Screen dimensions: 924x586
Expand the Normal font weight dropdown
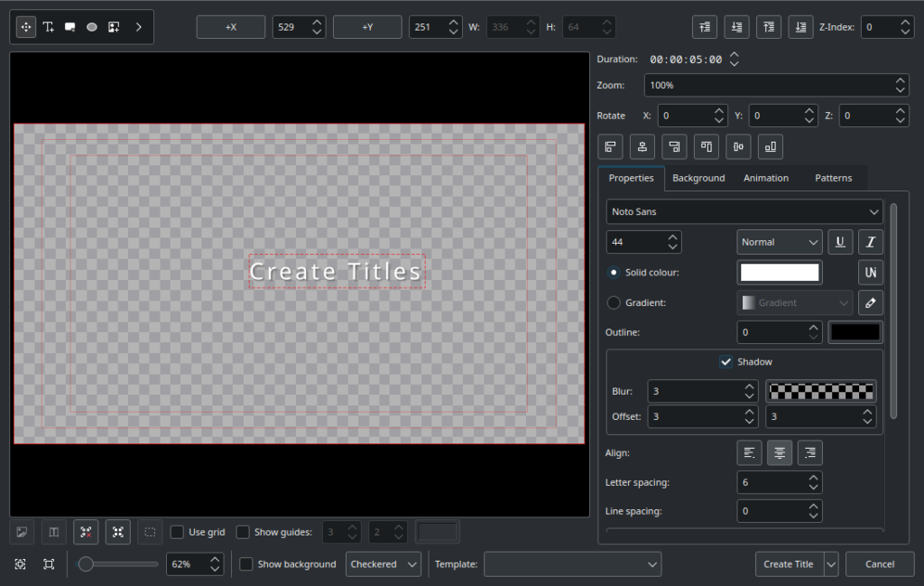point(779,242)
